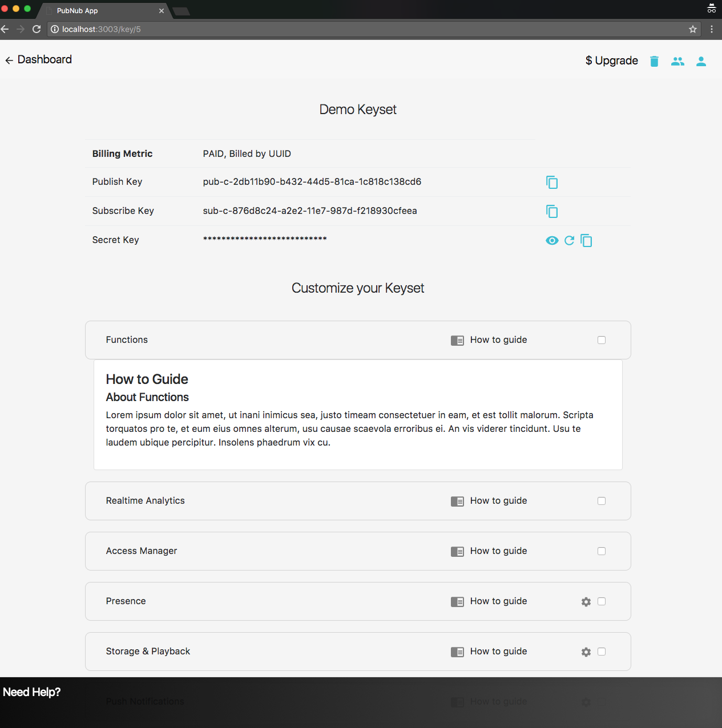Enable the Presence checkbox

tap(602, 601)
